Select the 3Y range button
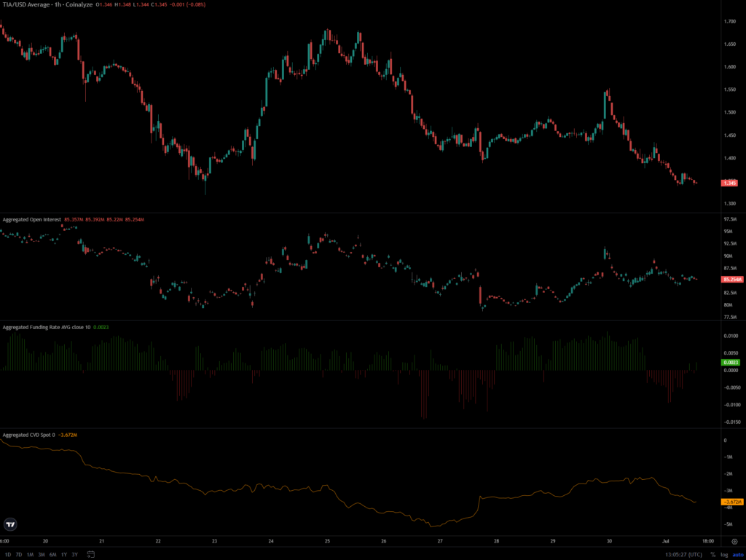The width and height of the screenshot is (746, 560). point(75,554)
